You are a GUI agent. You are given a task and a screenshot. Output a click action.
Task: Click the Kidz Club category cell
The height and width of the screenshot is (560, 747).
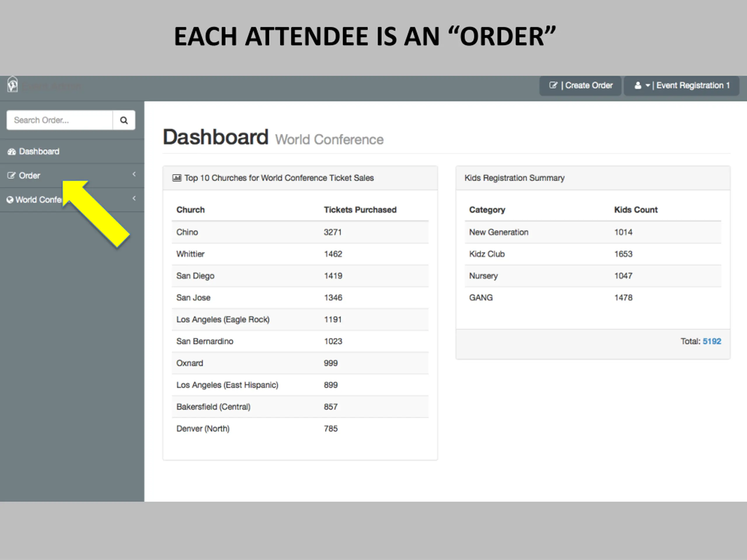pyautogui.click(x=487, y=254)
